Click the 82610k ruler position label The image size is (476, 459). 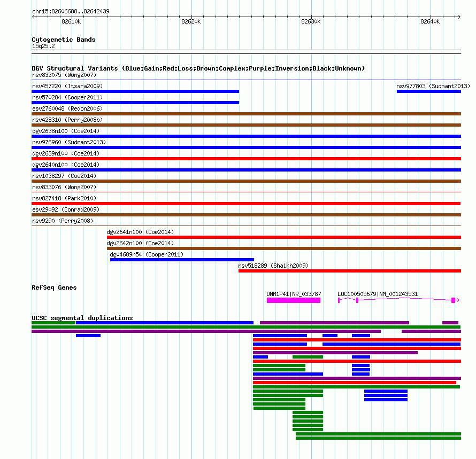tap(71, 21)
